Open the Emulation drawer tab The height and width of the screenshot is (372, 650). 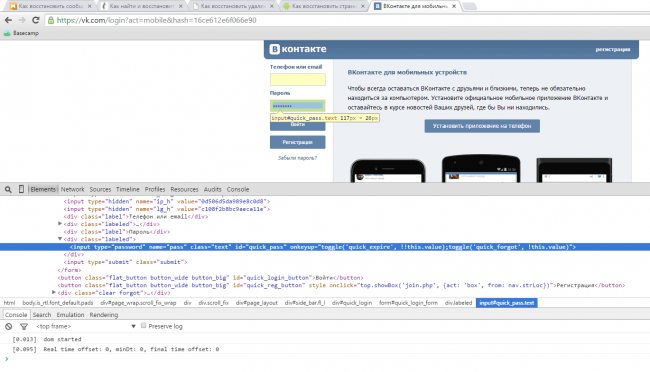pos(70,315)
